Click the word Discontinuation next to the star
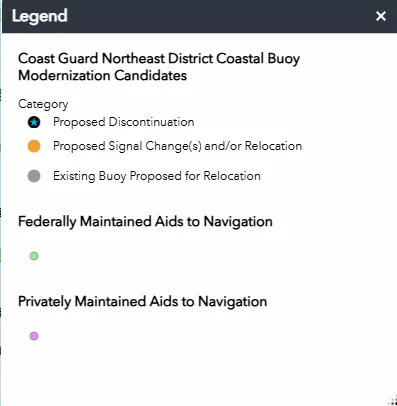Image resolution: width=397 pixels, height=406 pixels. pos(152,122)
